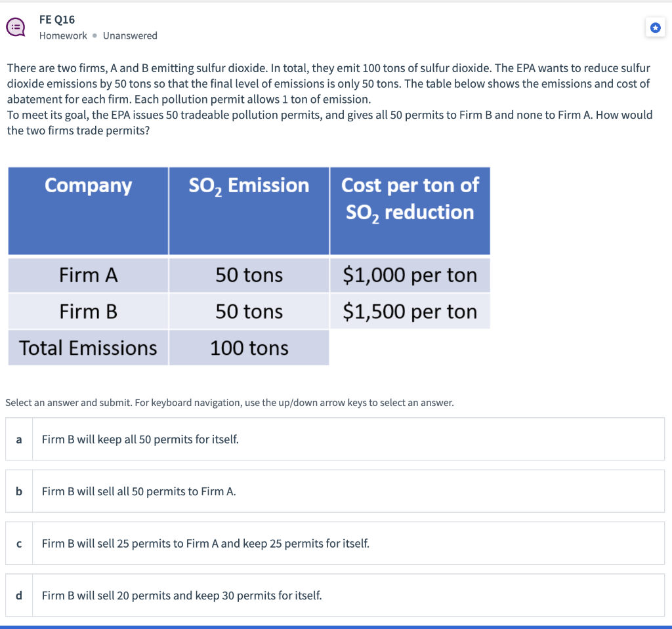Click the letter 'b' option label
672x629 pixels.
coord(19,491)
